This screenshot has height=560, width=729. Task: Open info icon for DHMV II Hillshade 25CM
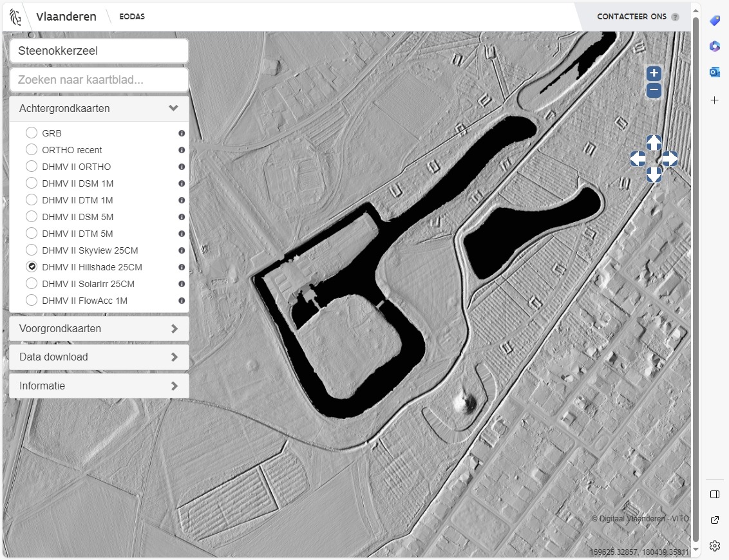click(x=182, y=267)
